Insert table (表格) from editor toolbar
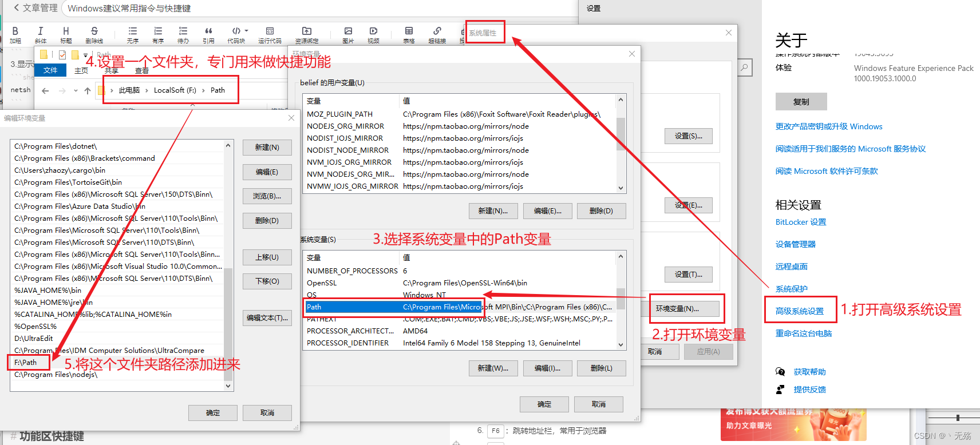Viewport: 980px width, 445px height. [409, 34]
